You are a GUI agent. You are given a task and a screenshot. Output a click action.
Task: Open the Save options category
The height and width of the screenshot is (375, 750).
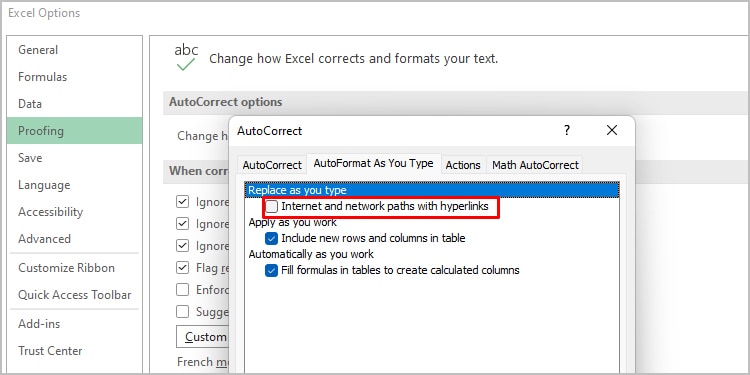[75, 158]
